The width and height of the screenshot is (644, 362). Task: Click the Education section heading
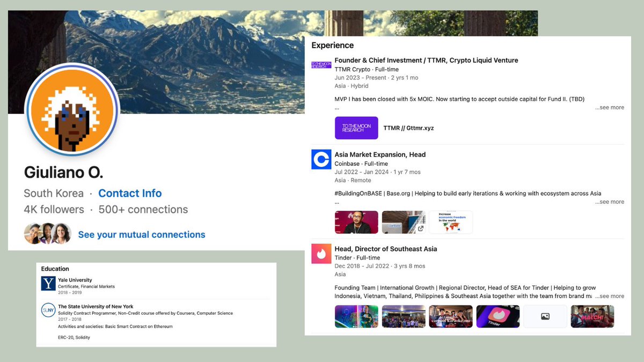(x=55, y=269)
